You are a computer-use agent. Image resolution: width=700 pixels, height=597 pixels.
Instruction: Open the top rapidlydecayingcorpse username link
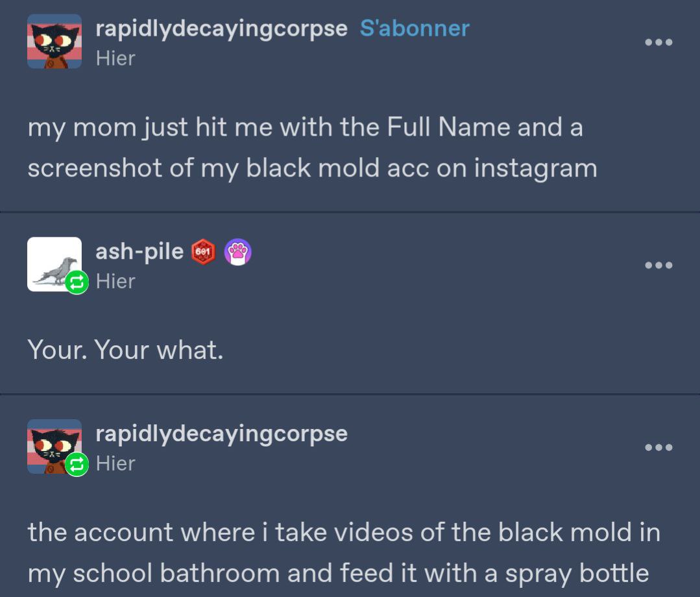pyautogui.click(x=221, y=29)
